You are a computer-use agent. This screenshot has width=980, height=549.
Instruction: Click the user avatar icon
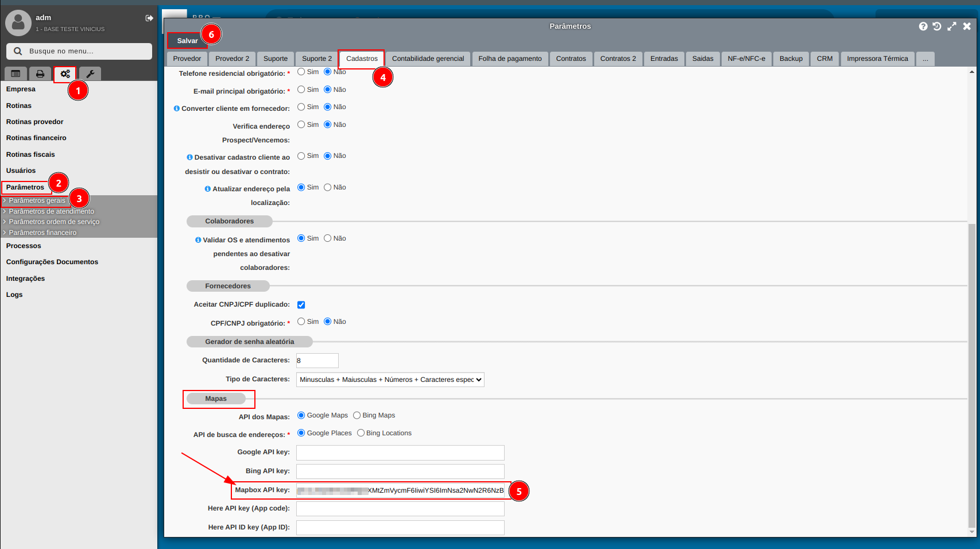(x=18, y=22)
